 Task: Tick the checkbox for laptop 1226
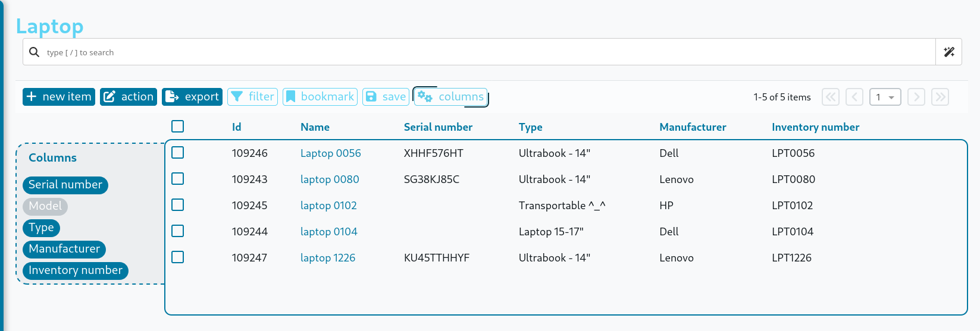click(177, 257)
